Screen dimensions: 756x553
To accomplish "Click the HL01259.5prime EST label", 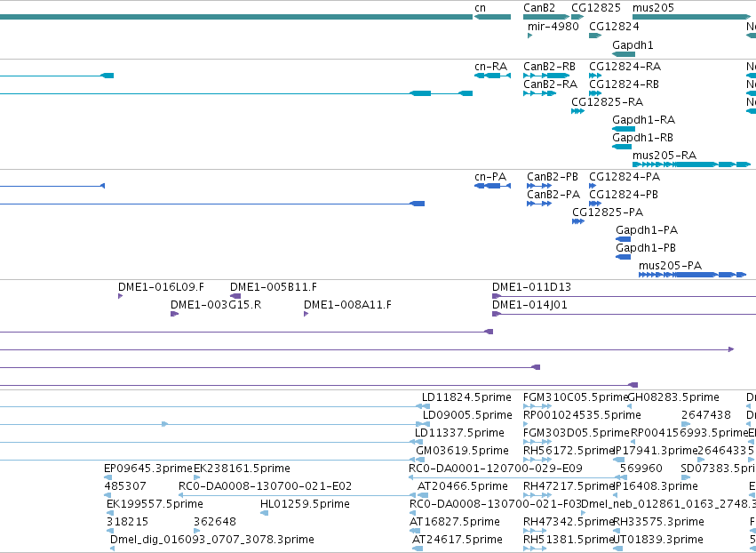I will pyautogui.click(x=305, y=504).
